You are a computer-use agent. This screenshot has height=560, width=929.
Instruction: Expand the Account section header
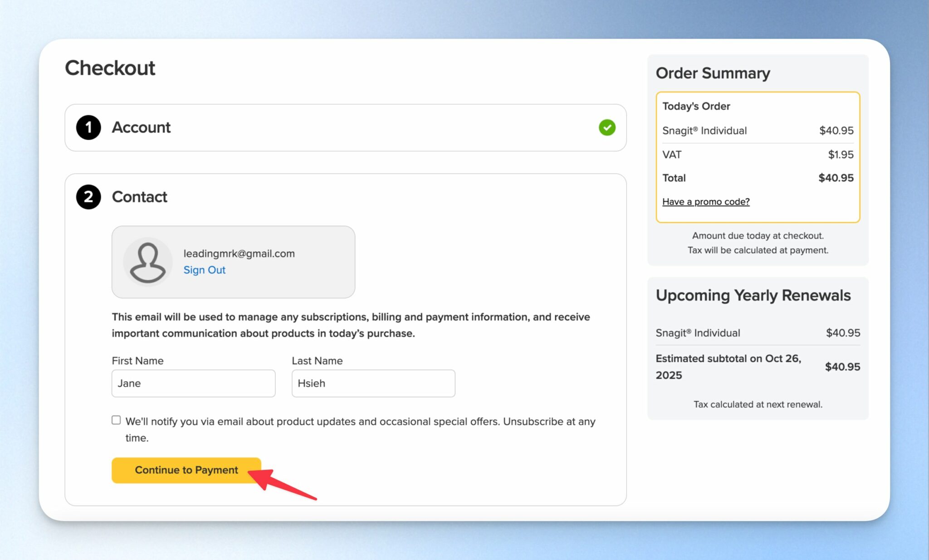coord(141,127)
